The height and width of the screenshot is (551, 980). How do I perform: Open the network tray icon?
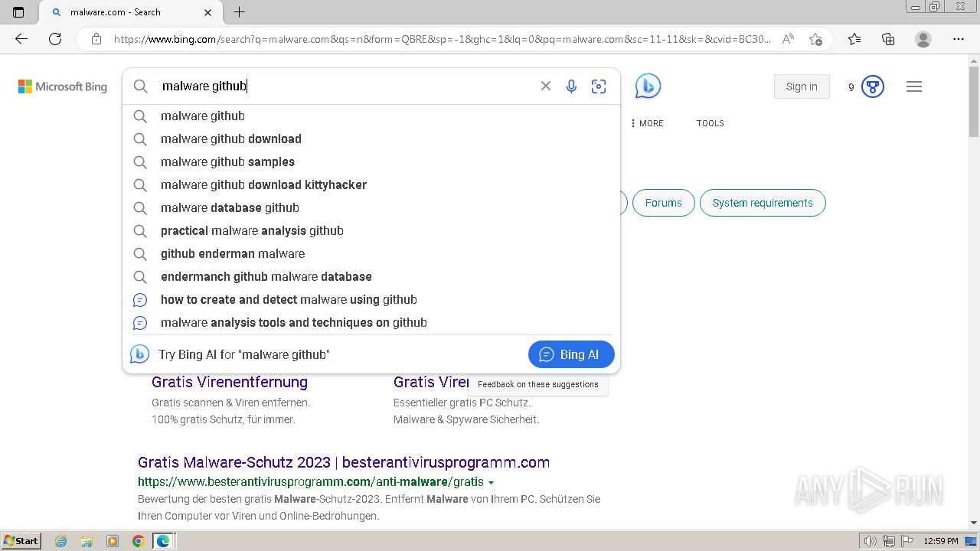(x=889, y=541)
